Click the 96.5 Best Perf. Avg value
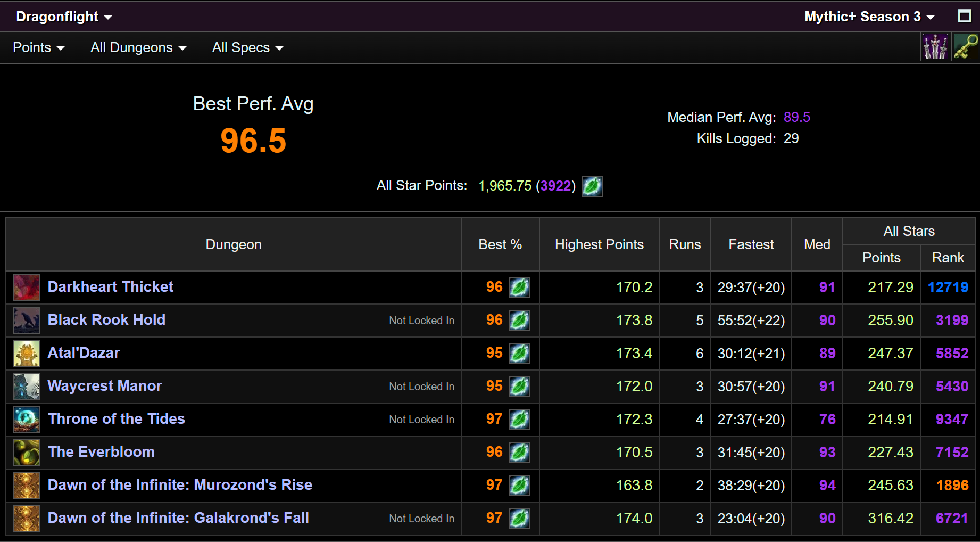This screenshot has height=542, width=980. [x=253, y=141]
